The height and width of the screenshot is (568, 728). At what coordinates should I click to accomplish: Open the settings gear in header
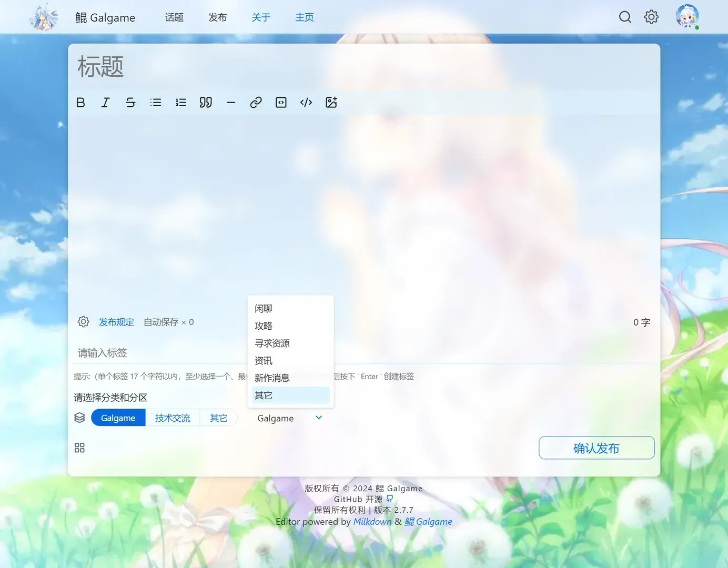tap(651, 17)
